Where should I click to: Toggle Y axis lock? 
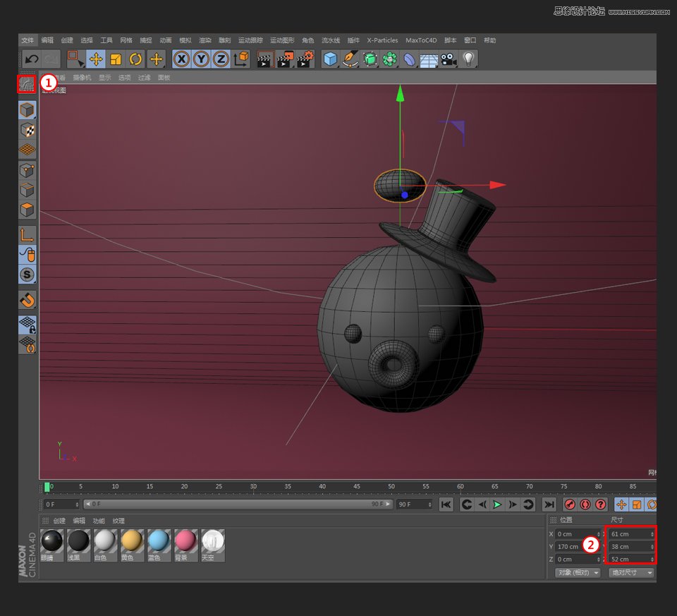(202, 59)
